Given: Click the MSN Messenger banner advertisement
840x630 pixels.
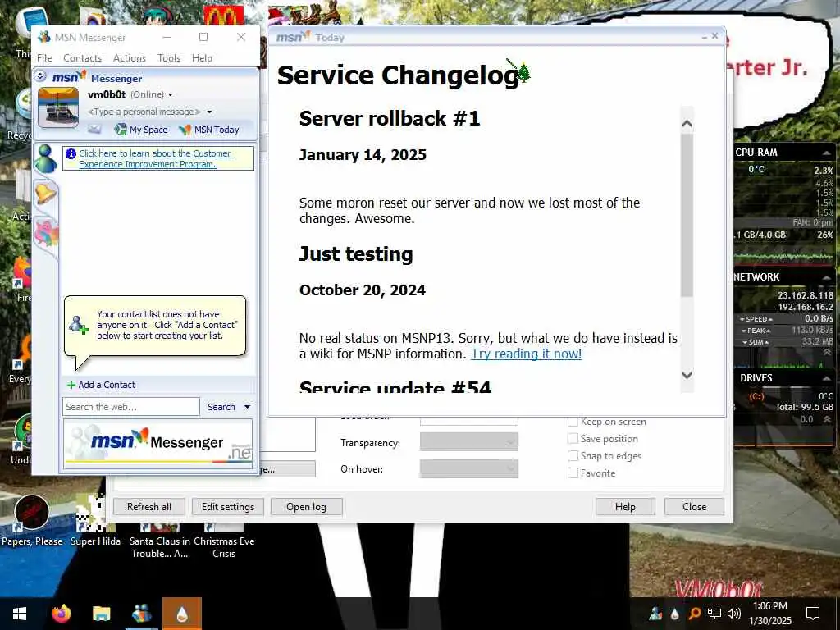Looking at the screenshot, I should pyautogui.click(x=157, y=444).
